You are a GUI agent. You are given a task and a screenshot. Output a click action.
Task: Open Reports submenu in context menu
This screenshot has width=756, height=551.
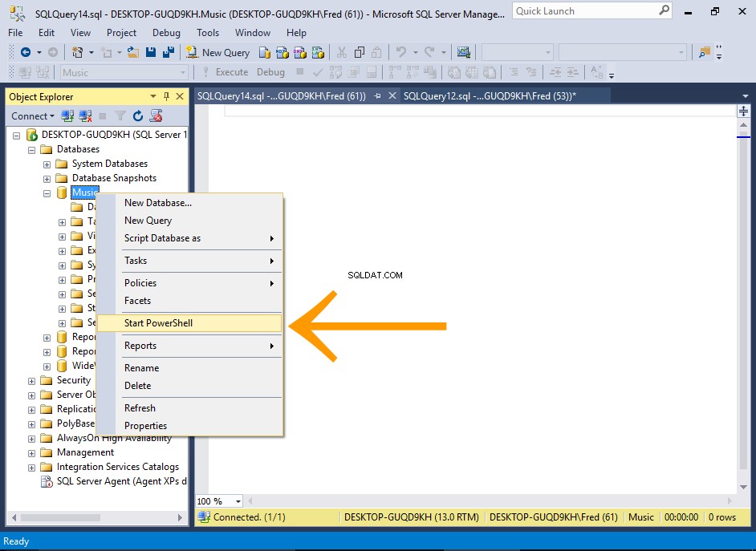point(189,346)
